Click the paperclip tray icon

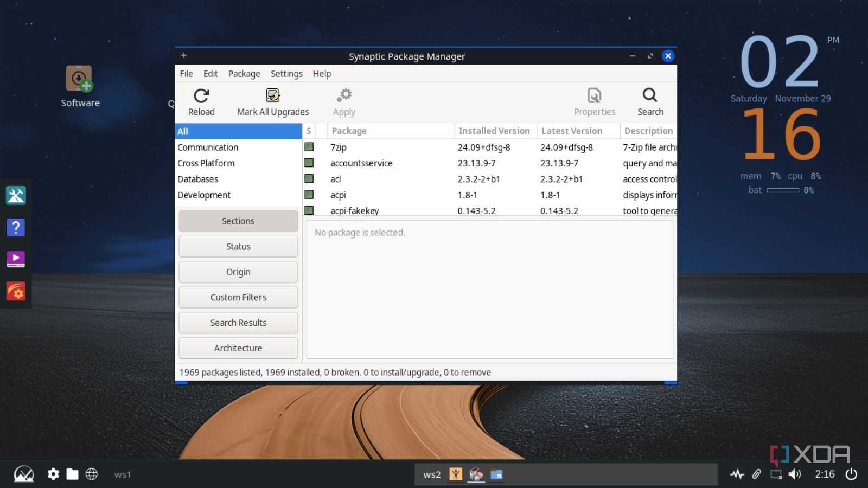(x=757, y=474)
